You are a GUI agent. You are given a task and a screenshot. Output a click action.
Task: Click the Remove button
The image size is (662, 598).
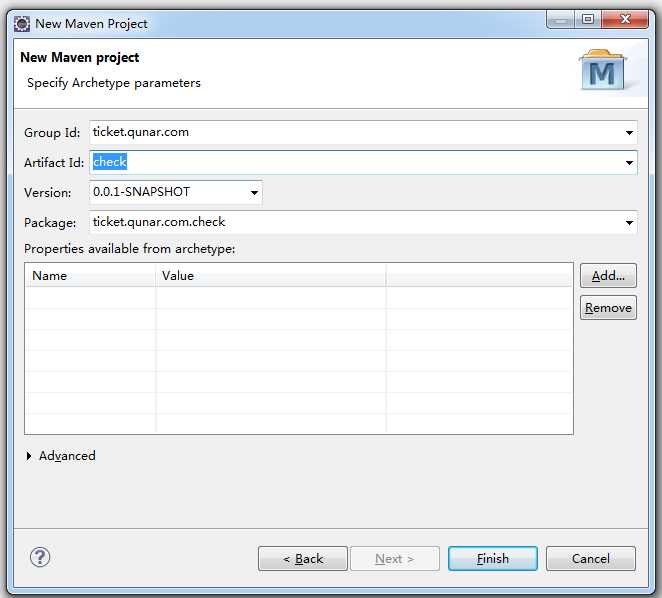tap(608, 308)
